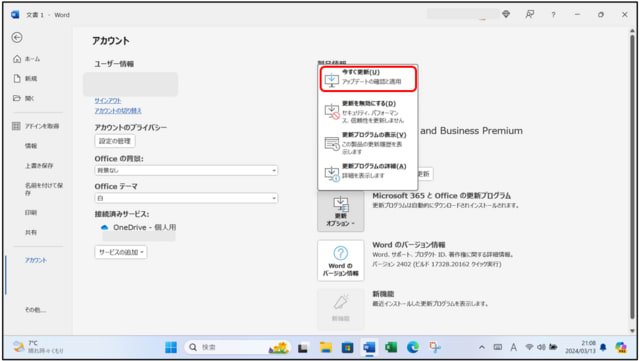The height and width of the screenshot is (361, 640).
Task: Open the 共有 (Share) page
Action: click(x=31, y=232)
